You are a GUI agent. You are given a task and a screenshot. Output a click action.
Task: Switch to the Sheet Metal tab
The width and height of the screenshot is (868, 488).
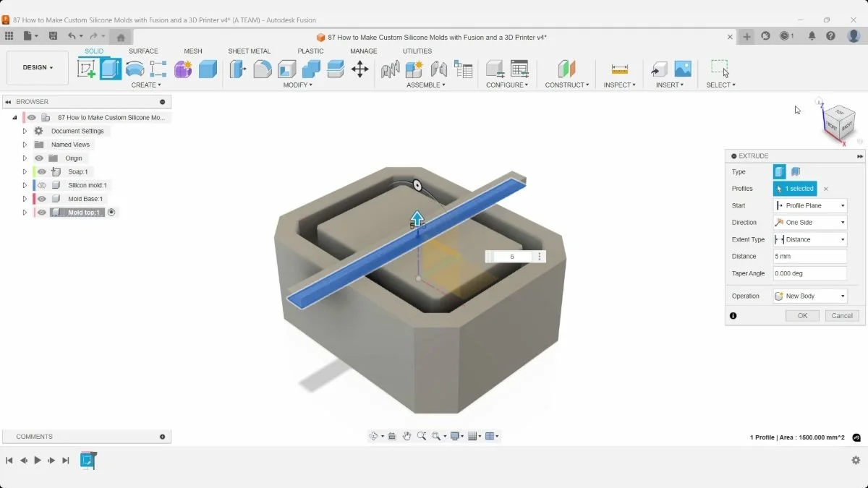(249, 51)
